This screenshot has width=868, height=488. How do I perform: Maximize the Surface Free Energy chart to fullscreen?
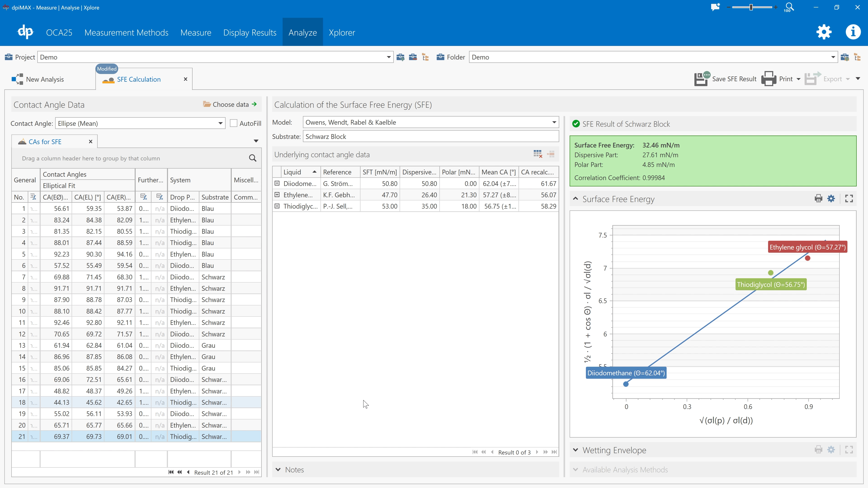849,199
